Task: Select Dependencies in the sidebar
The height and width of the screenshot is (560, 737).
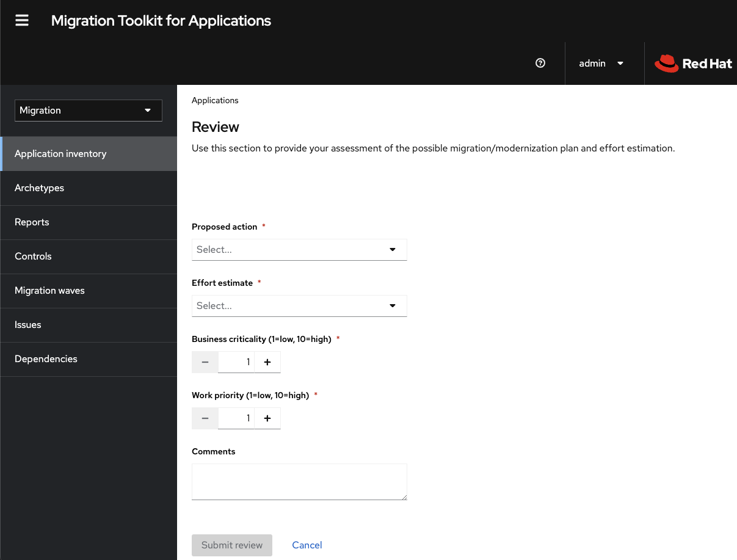Action: [46, 359]
